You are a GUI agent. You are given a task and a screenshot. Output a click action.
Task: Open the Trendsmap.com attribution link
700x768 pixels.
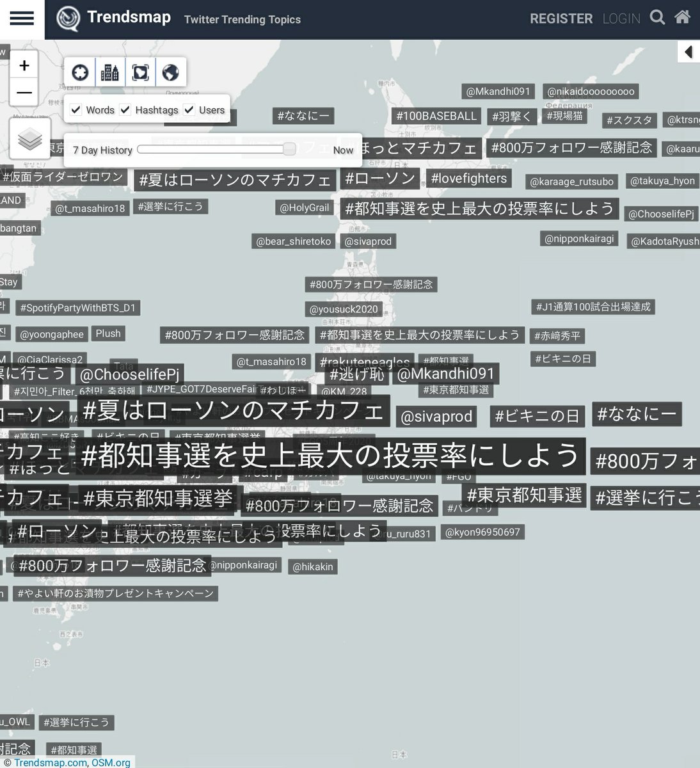[x=51, y=762]
